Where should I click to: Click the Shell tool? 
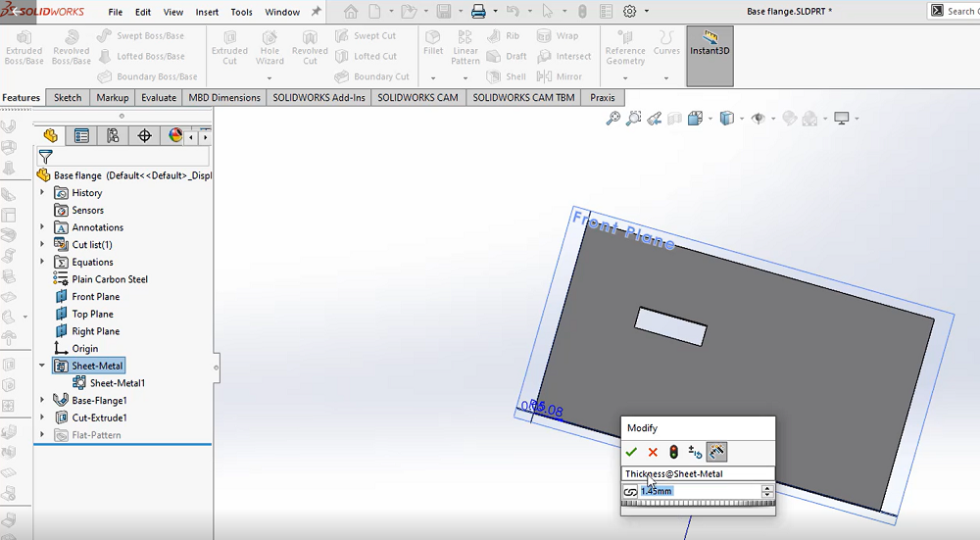click(x=507, y=76)
